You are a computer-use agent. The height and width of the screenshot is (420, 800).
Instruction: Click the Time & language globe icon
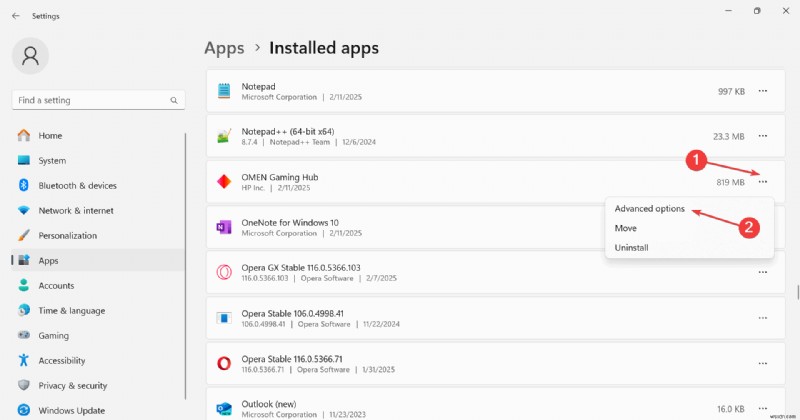point(24,310)
